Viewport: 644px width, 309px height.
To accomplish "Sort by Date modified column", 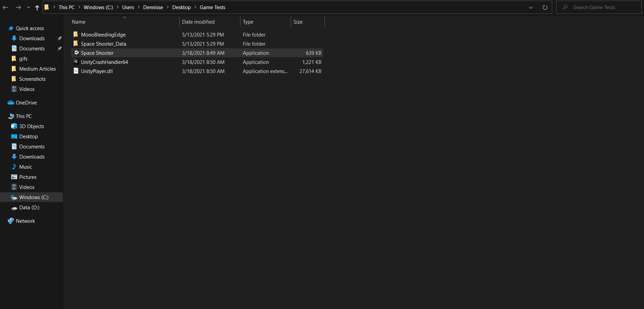I will 198,22.
